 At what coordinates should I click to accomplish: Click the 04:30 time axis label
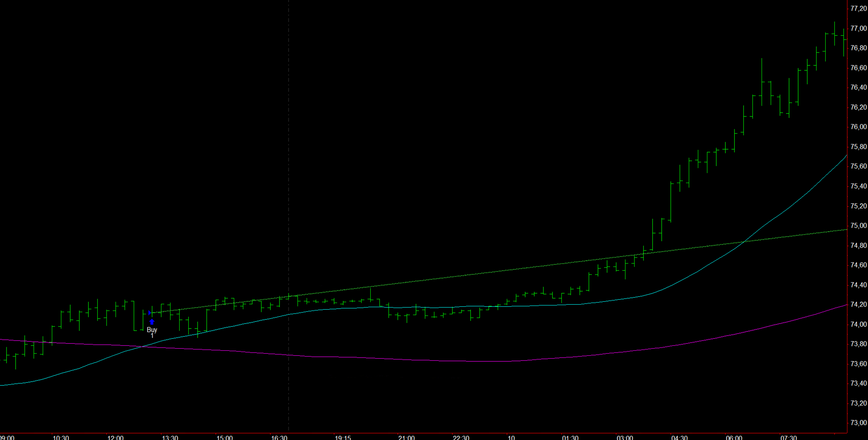679,438
